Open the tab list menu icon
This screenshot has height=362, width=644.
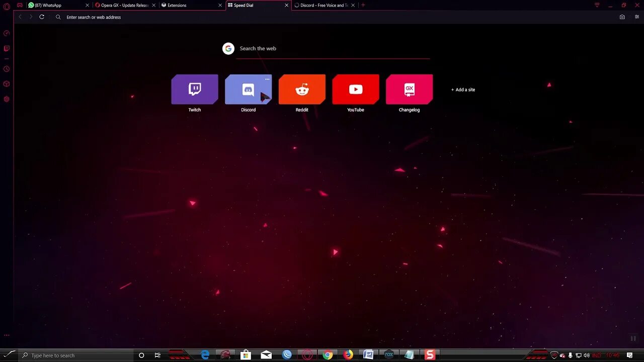(597, 5)
